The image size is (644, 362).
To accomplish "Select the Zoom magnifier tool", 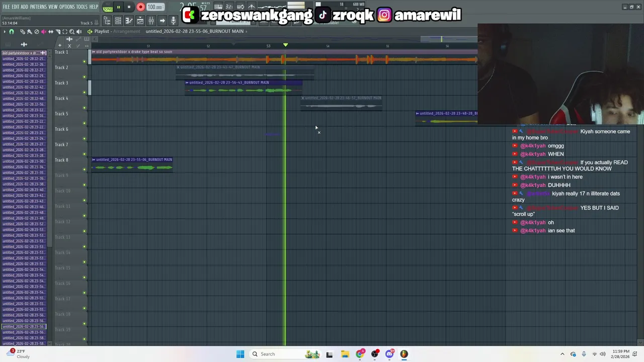I will (72, 32).
